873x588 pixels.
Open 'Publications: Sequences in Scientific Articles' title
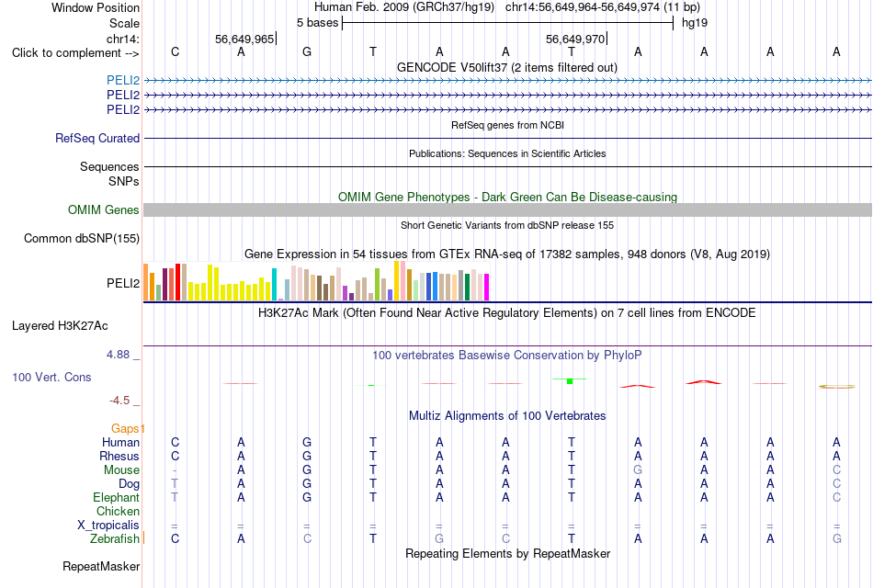tap(507, 153)
